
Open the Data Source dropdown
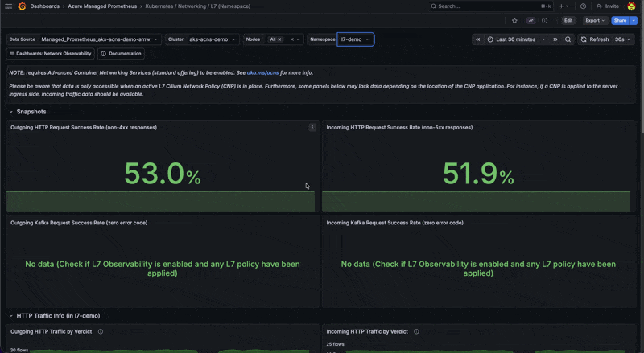point(99,39)
